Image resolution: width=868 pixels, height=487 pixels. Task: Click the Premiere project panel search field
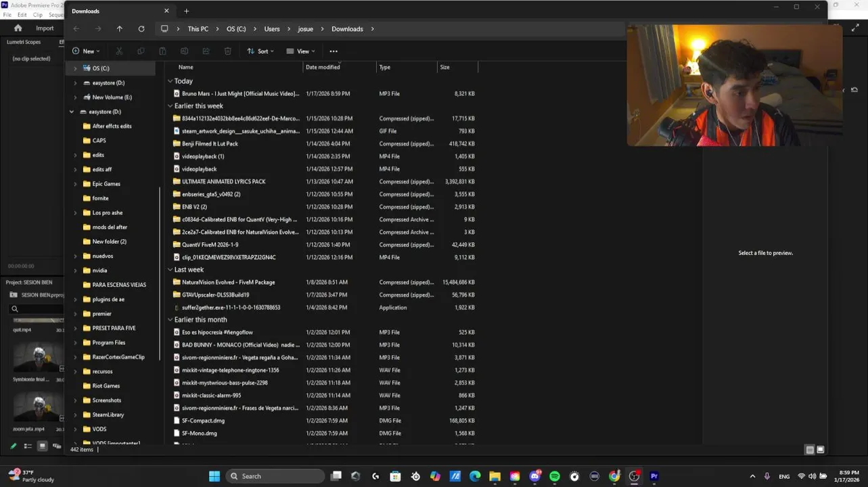(35, 309)
